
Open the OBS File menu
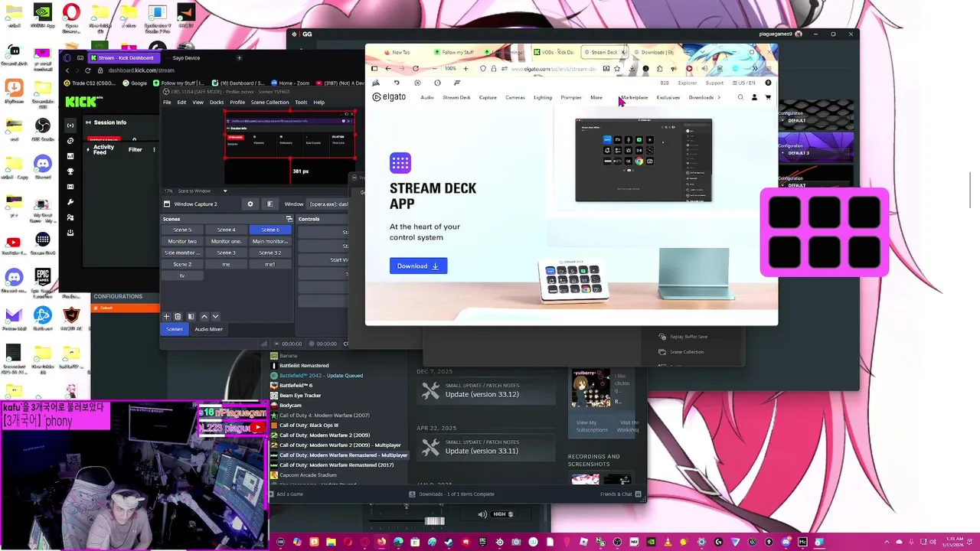pos(167,103)
